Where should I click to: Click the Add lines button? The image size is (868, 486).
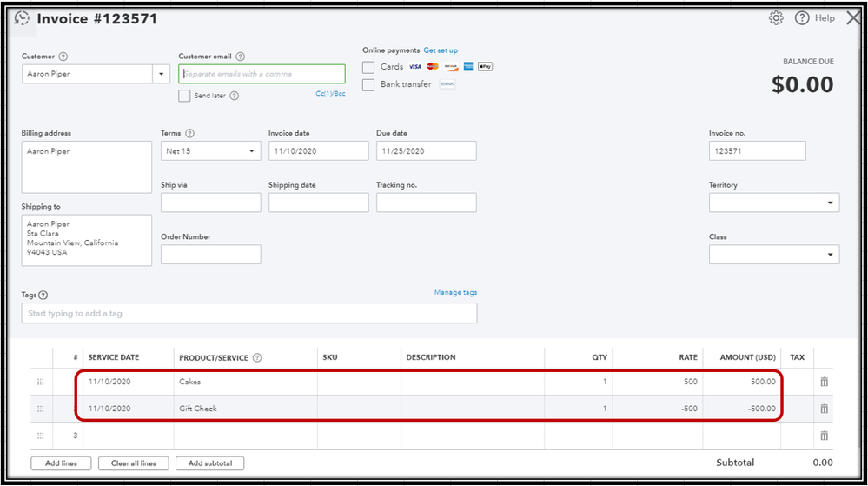[x=61, y=463]
